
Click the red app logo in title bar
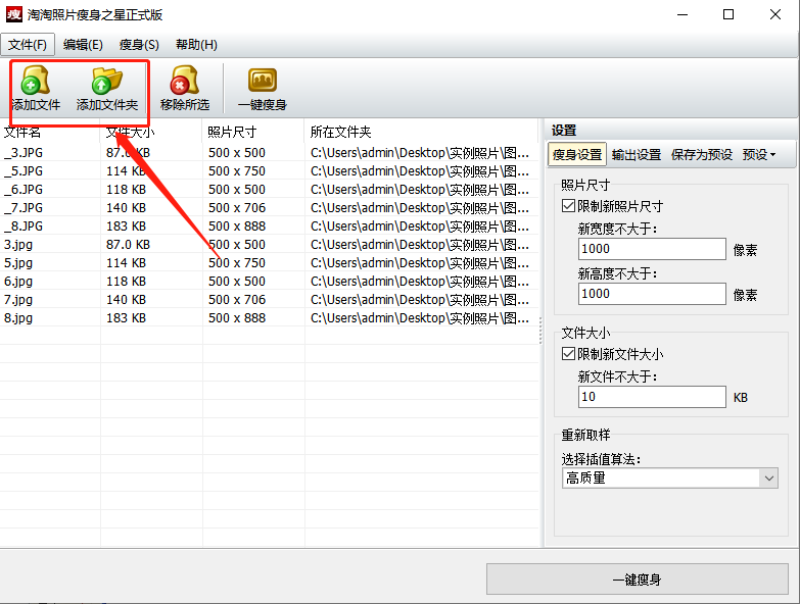pyautogui.click(x=14, y=14)
